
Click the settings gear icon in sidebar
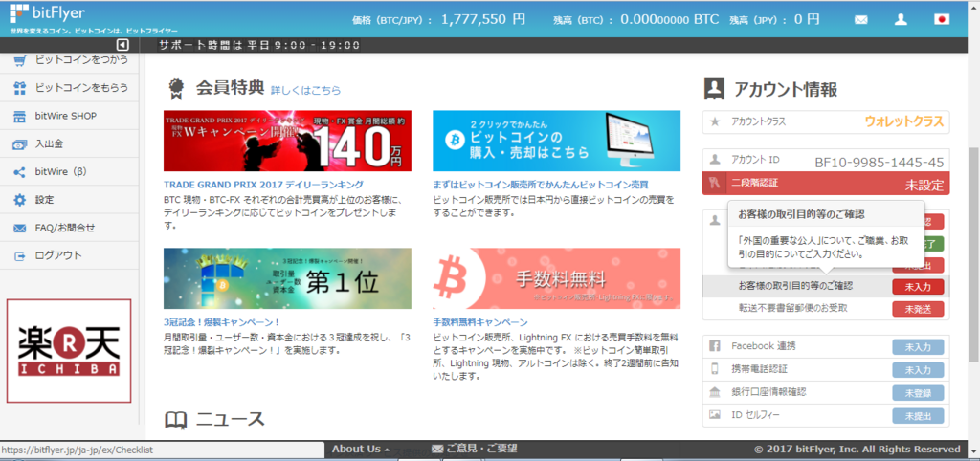coord(20,200)
